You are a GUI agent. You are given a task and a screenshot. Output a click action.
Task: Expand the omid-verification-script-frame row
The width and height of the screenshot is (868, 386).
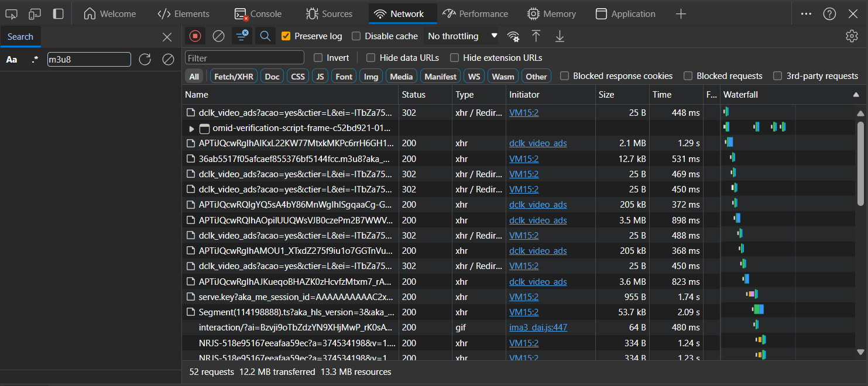pyautogui.click(x=191, y=128)
